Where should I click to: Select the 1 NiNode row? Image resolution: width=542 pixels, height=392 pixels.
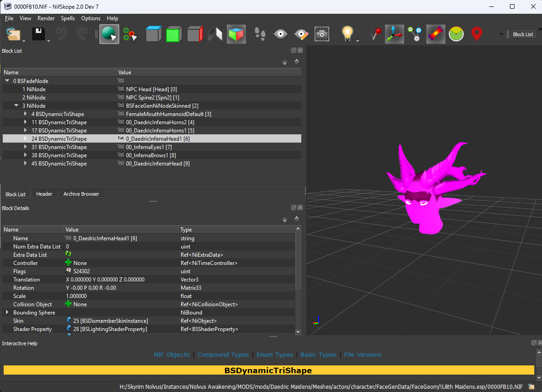(152, 89)
